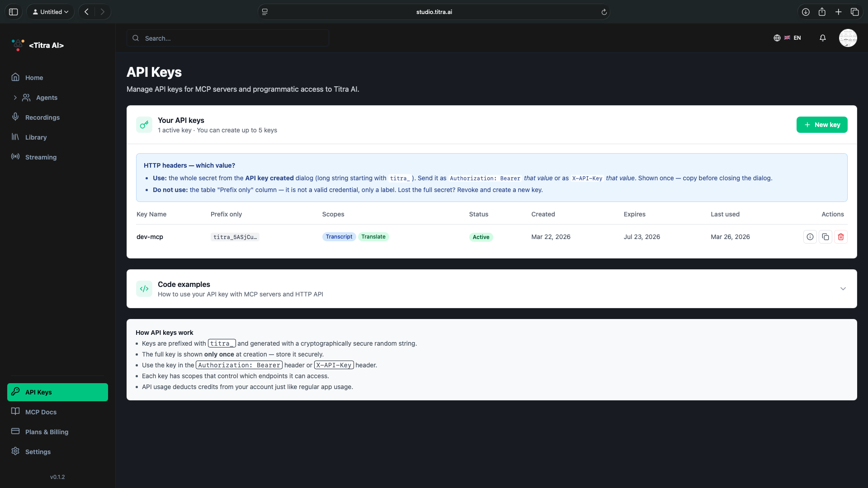Open the page settings icon in address bar
Viewport: 868px width, 488px height.
[265, 12]
